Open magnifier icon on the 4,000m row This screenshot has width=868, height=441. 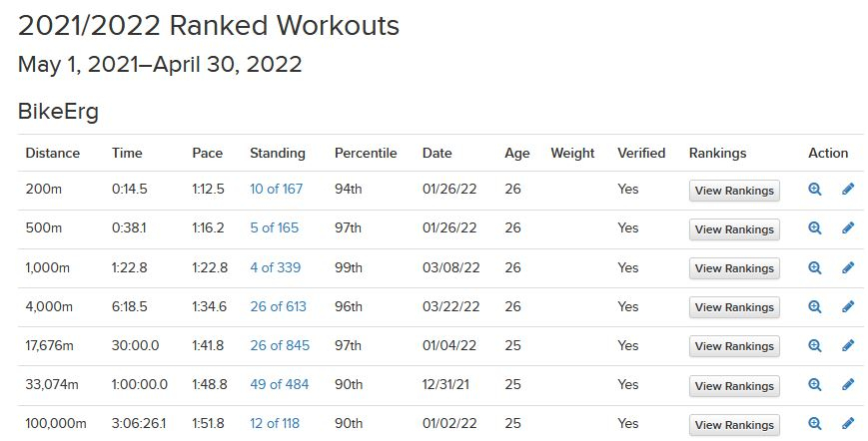(x=814, y=306)
